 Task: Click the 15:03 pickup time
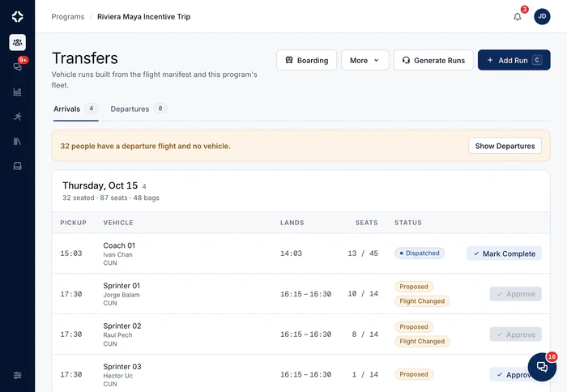point(71,254)
